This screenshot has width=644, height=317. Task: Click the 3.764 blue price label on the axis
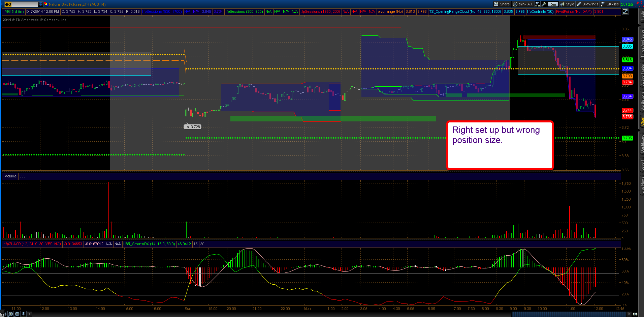point(627,96)
